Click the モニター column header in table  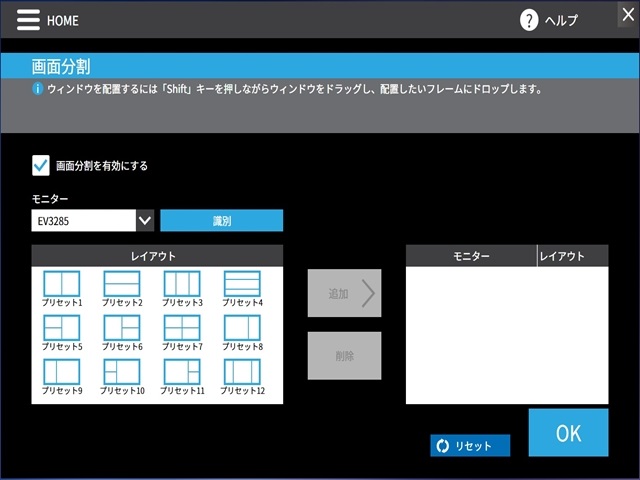click(471, 256)
